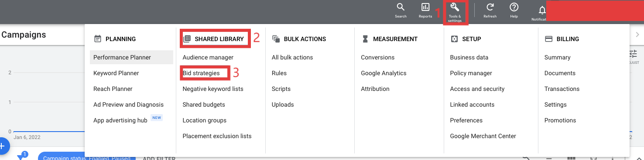
Task: Click the Adjust sliders icon
Action: click(x=633, y=54)
